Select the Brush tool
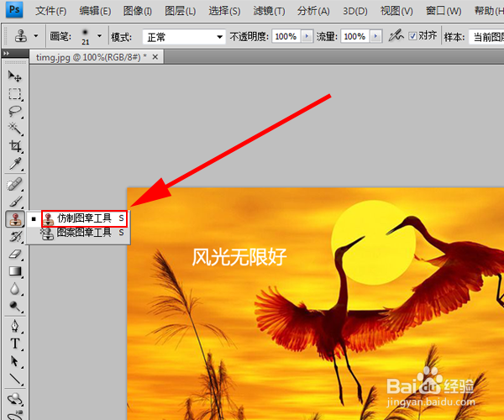Viewport: 504px width, 420px height. click(14, 202)
